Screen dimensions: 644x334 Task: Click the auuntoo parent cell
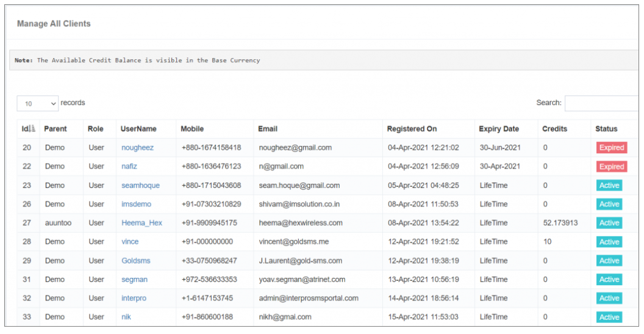coord(59,223)
